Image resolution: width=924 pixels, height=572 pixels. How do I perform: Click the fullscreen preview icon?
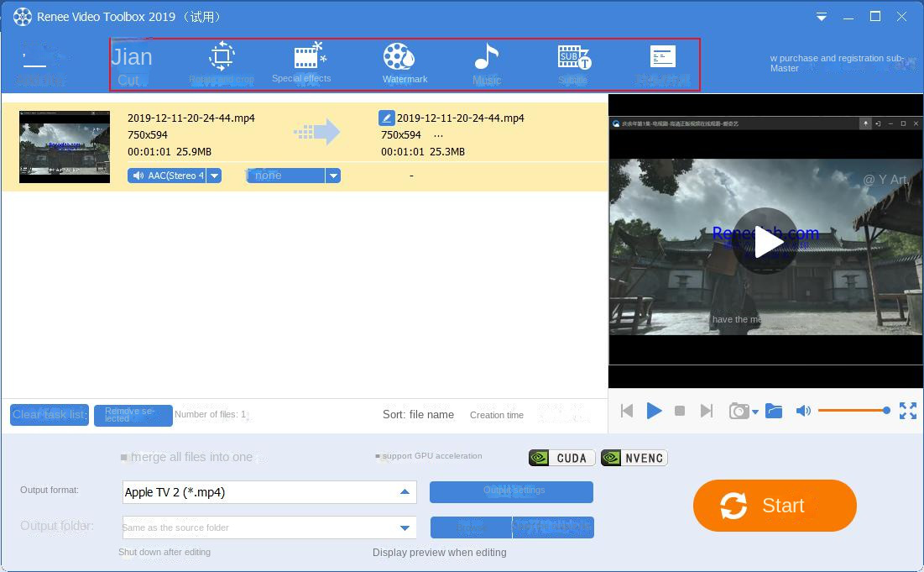(907, 411)
